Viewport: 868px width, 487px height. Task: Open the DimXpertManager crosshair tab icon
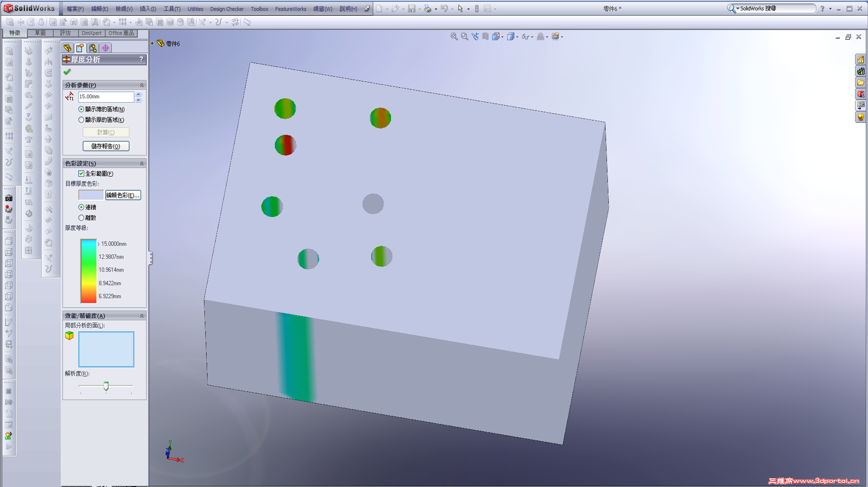(x=105, y=48)
